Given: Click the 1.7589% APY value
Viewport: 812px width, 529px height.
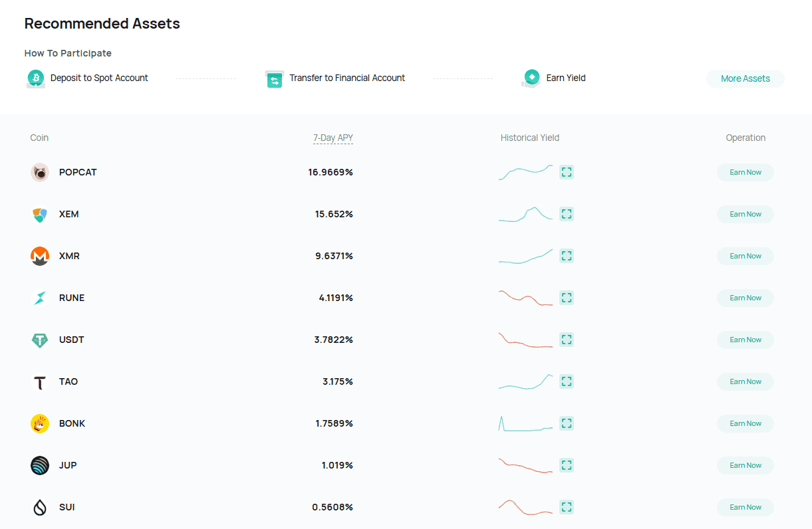Looking at the screenshot, I should [335, 423].
